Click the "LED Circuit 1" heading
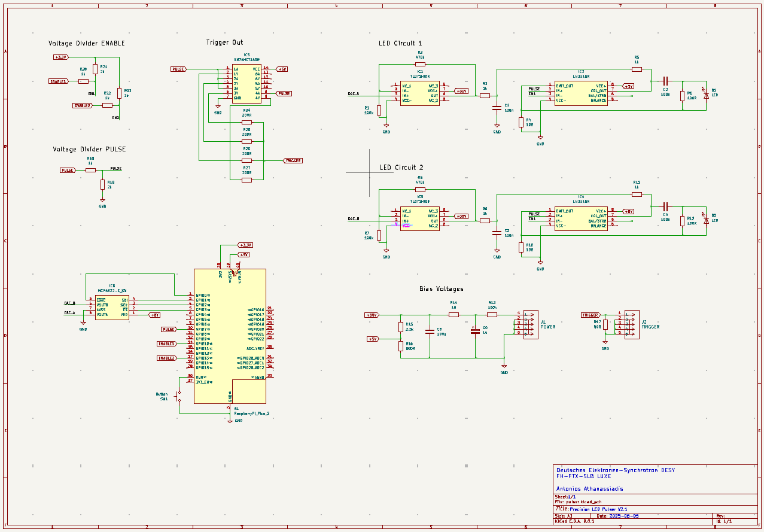 pyautogui.click(x=400, y=43)
